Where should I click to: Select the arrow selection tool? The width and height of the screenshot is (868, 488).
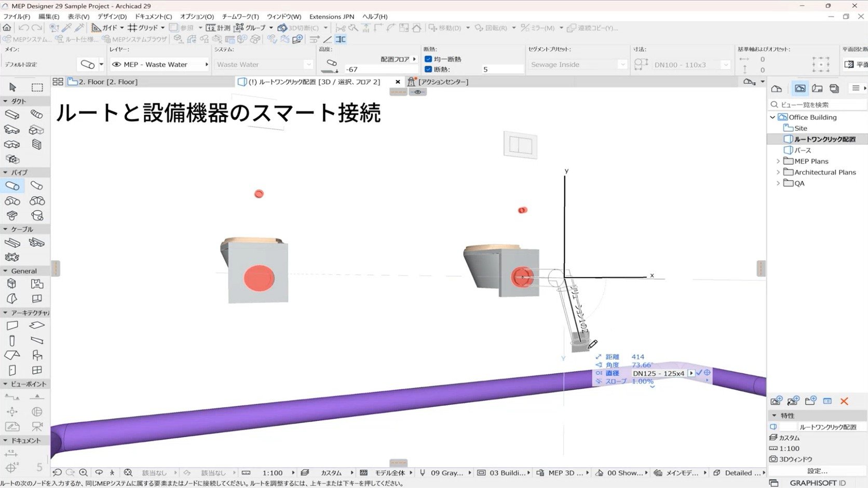tap(11, 87)
